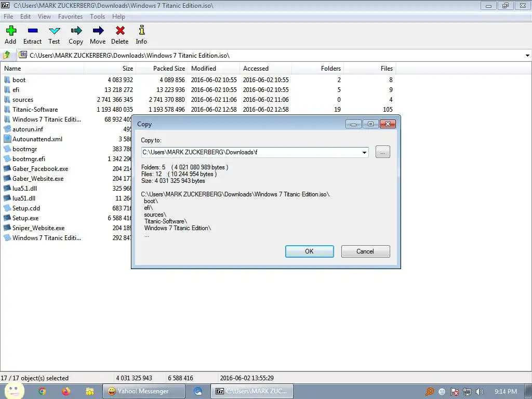Select Autounattend.xml file icon
Screen dimensions: 532x399
[x=7, y=139]
